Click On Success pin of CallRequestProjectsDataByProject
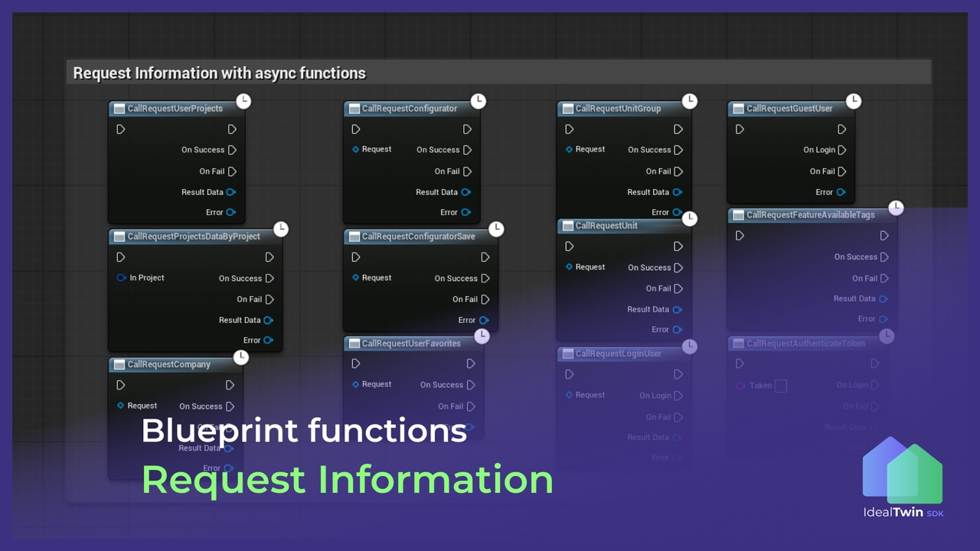Image resolution: width=980 pixels, height=551 pixels. coord(269,279)
